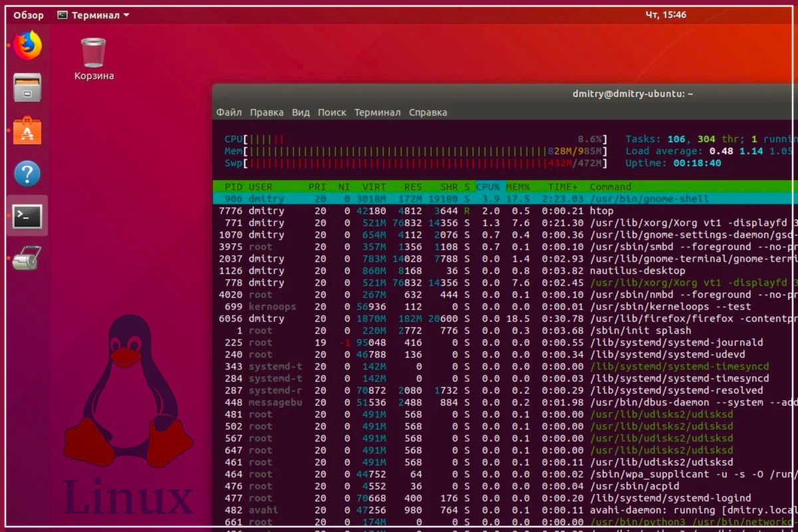Click PID 7776 in process list

point(231,211)
